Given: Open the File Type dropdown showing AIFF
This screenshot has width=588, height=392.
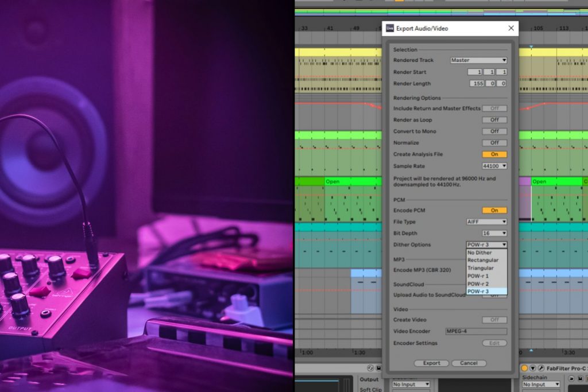Looking at the screenshot, I should (x=486, y=222).
